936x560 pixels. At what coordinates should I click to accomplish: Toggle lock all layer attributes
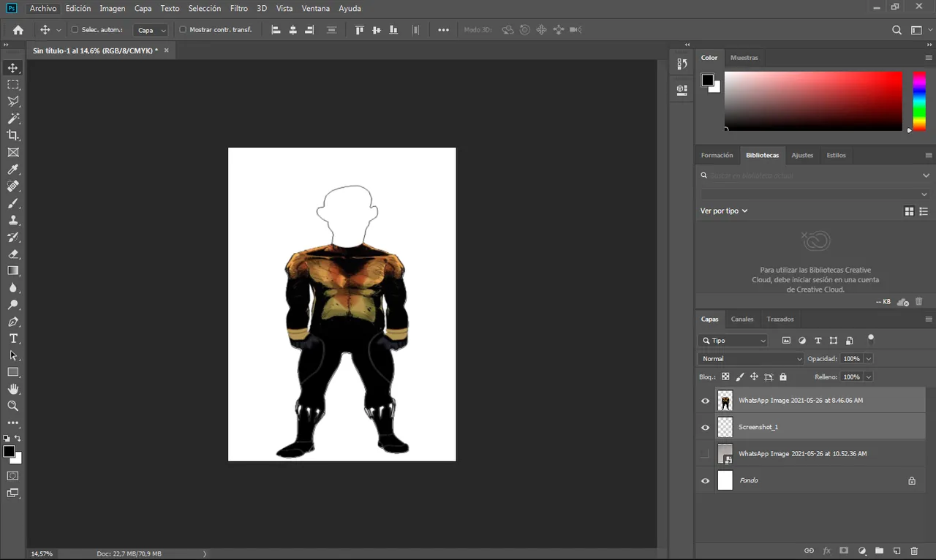783,377
